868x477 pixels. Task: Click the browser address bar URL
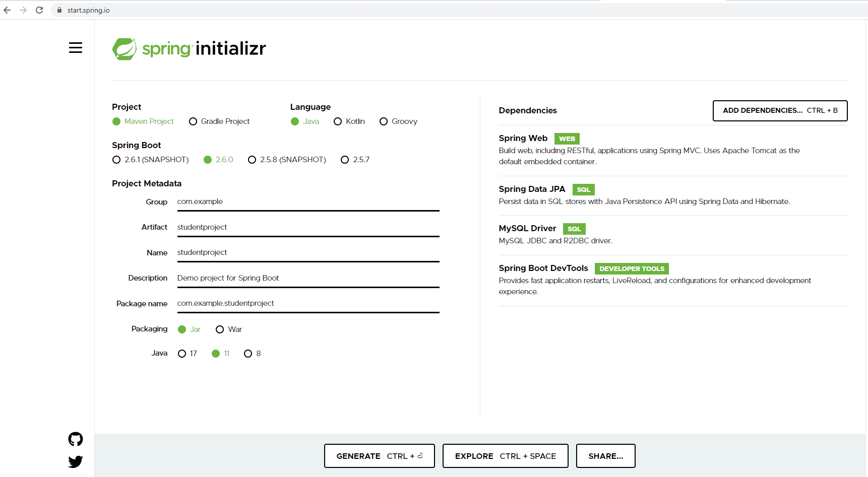(x=89, y=10)
